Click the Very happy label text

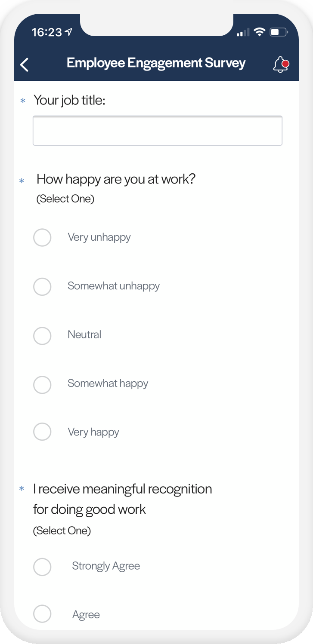click(x=93, y=432)
